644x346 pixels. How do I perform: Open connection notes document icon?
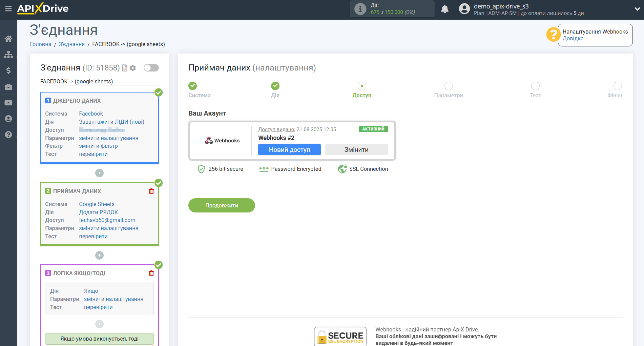125,68
